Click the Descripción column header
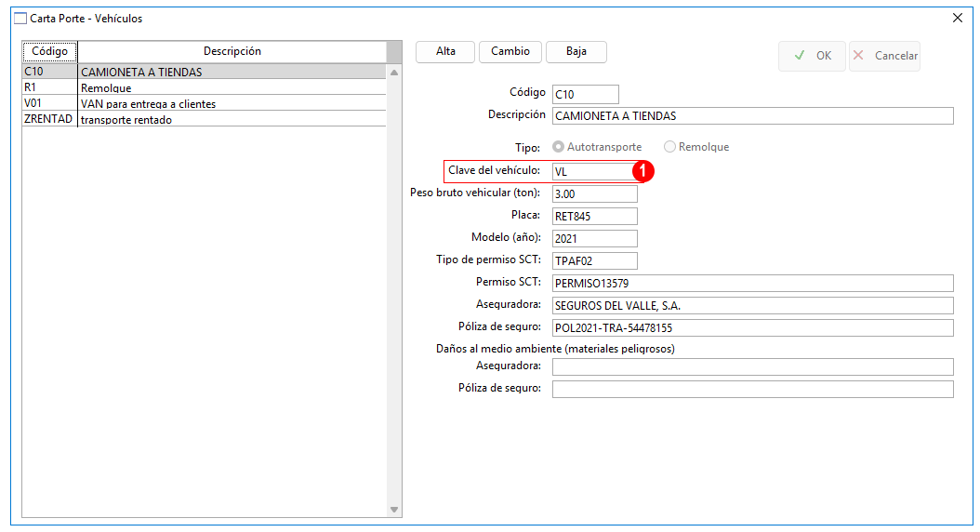980x532 pixels. click(232, 52)
